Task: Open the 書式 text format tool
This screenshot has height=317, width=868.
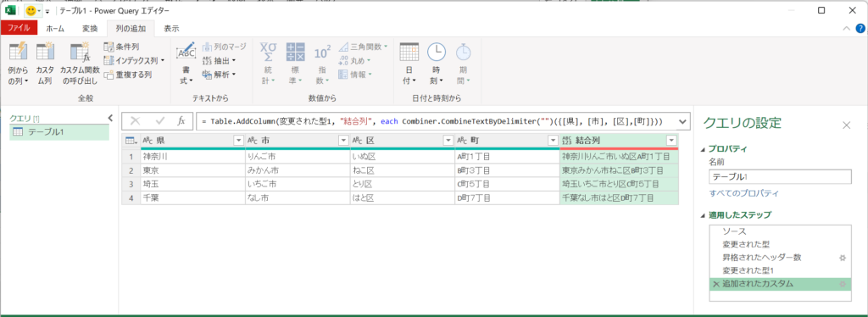Action: coord(186,64)
